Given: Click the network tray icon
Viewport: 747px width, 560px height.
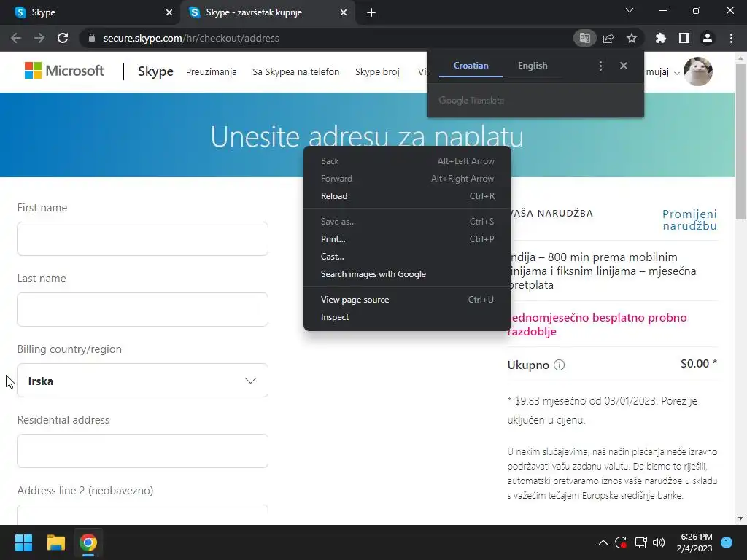Looking at the screenshot, I should (x=640, y=542).
